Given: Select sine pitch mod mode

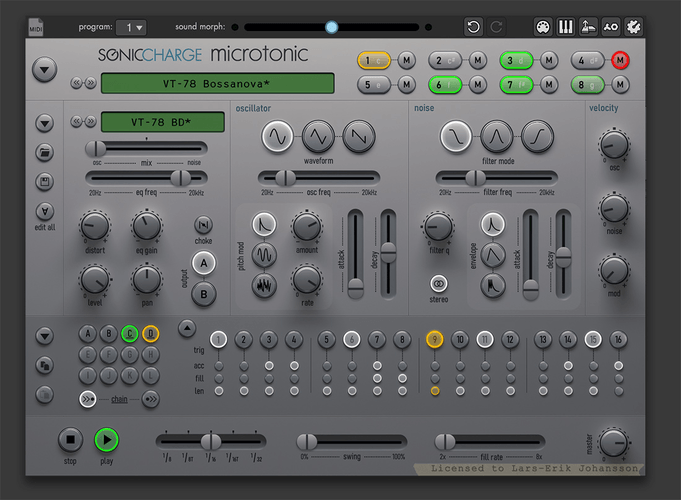Looking at the screenshot, I should (264, 255).
